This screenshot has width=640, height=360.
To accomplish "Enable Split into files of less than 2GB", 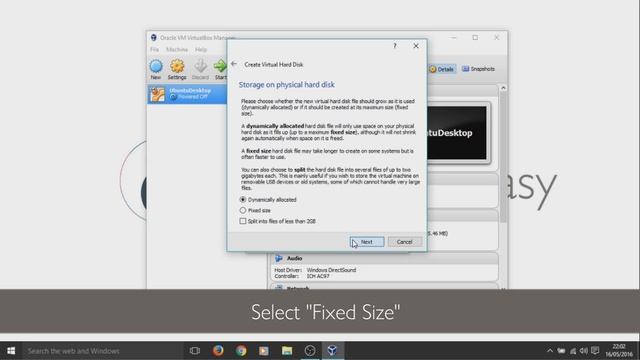I will (243, 221).
